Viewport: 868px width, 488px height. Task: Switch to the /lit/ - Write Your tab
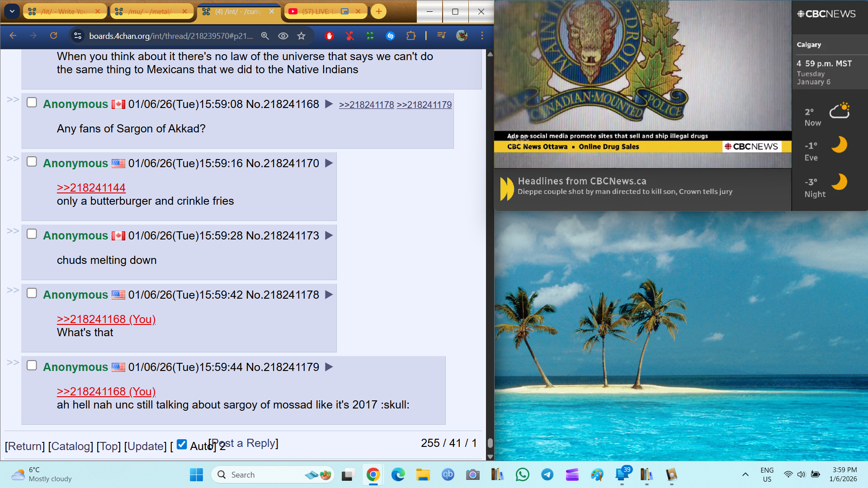63,11
